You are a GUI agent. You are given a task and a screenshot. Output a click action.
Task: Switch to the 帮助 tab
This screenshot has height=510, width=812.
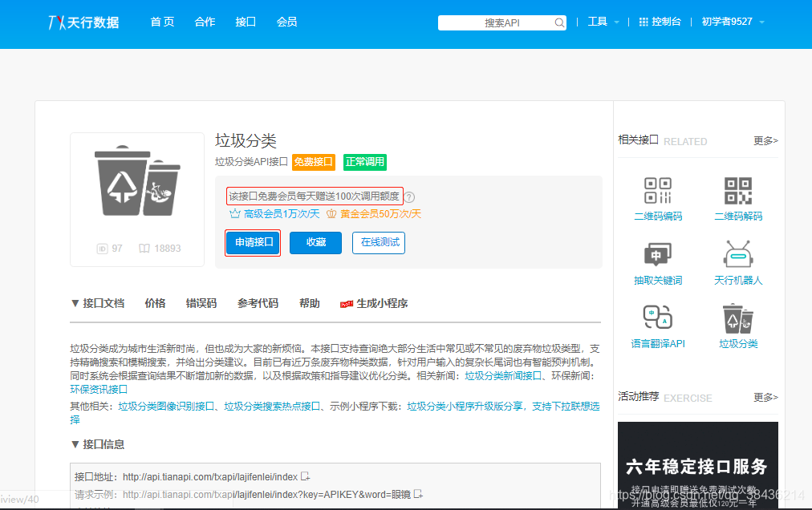coord(309,303)
